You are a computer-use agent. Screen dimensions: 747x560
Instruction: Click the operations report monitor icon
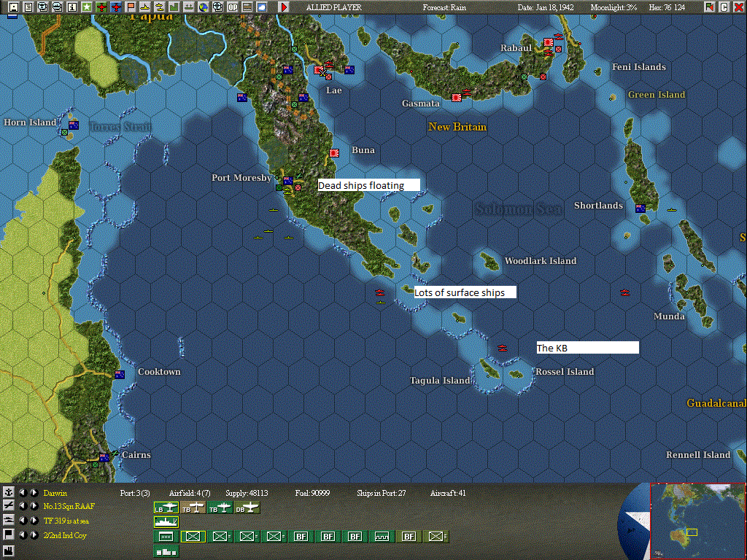(x=57, y=7)
